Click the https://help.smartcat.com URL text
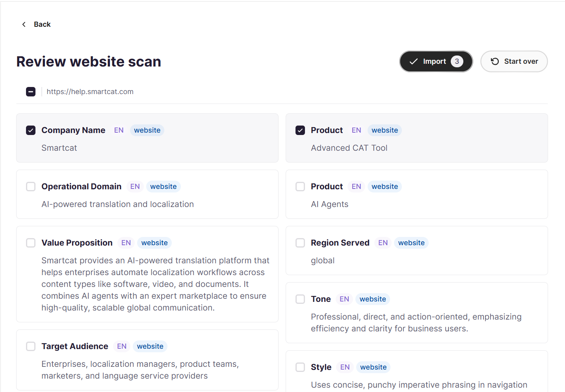The image size is (565, 392). [x=90, y=92]
